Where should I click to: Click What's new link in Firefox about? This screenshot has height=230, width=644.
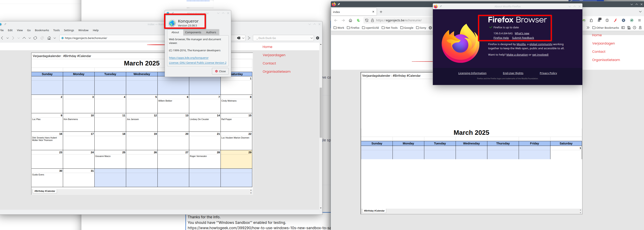(x=522, y=33)
